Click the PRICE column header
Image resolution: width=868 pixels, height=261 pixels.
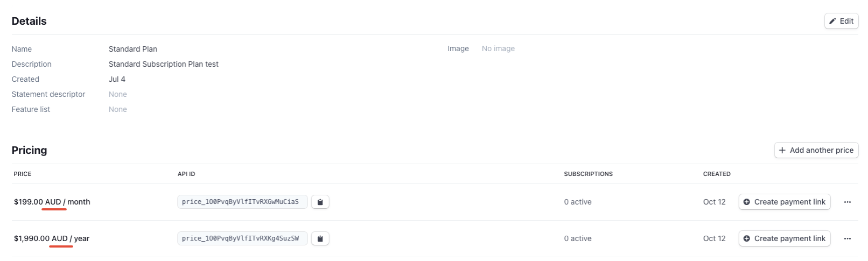coord(23,174)
